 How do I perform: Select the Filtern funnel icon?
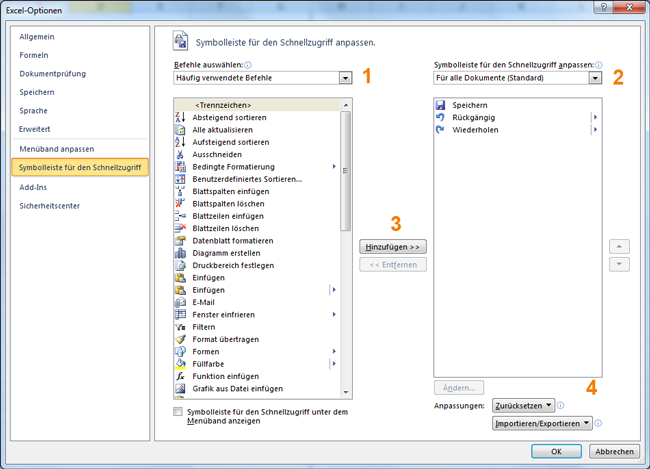coord(180,327)
